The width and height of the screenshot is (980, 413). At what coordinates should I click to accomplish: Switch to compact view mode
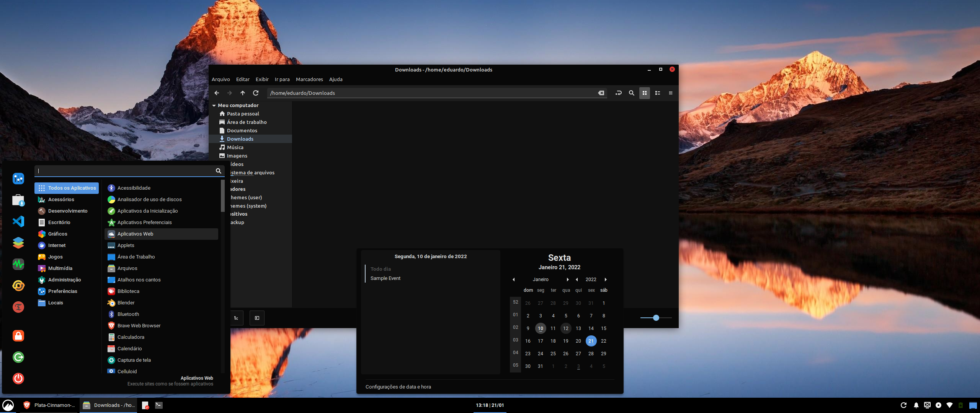[671, 93]
